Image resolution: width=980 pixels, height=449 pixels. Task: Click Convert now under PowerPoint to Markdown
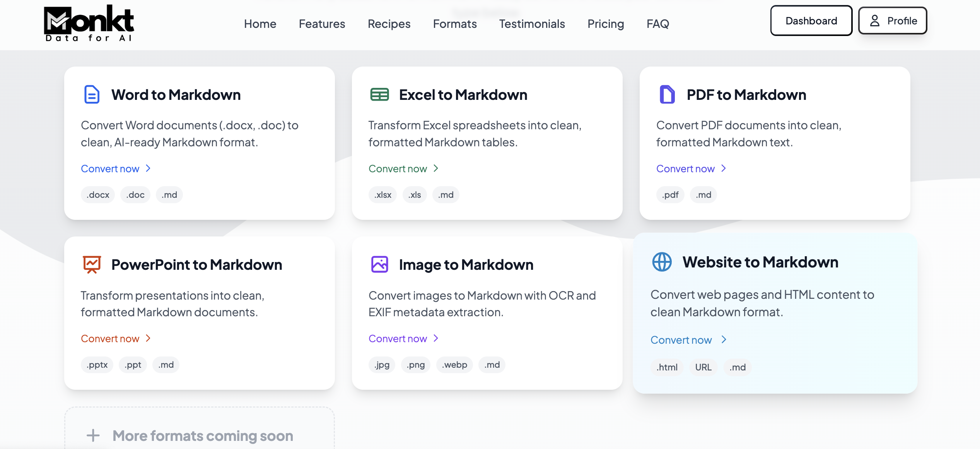(110, 339)
